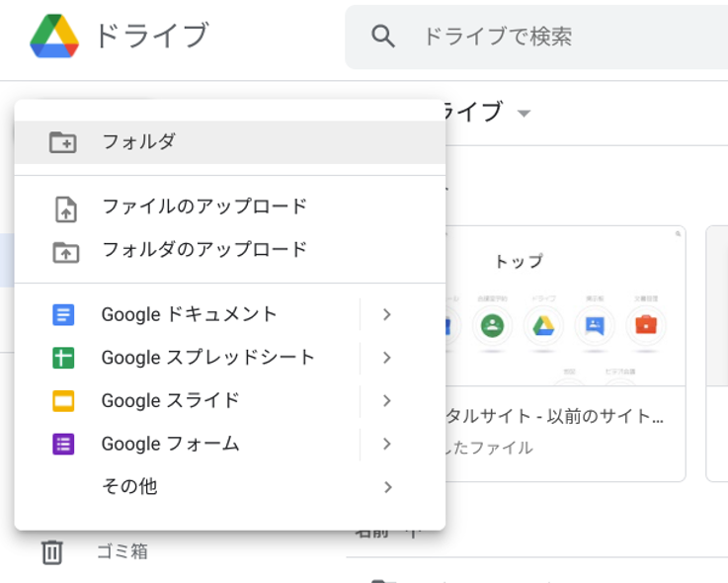The height and width of the screenshot is (583, 728).
Task: Focus the ドライブで検索 search field
Action: pos(536,37)
